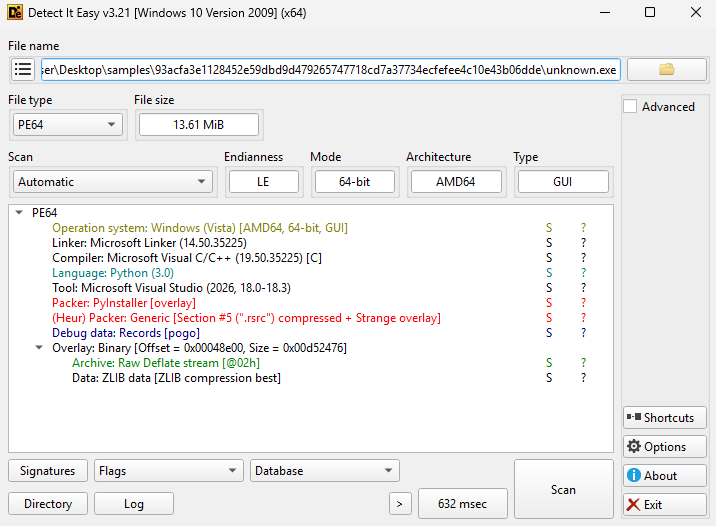Open the File type PE64 dropdown

(68, 125)
